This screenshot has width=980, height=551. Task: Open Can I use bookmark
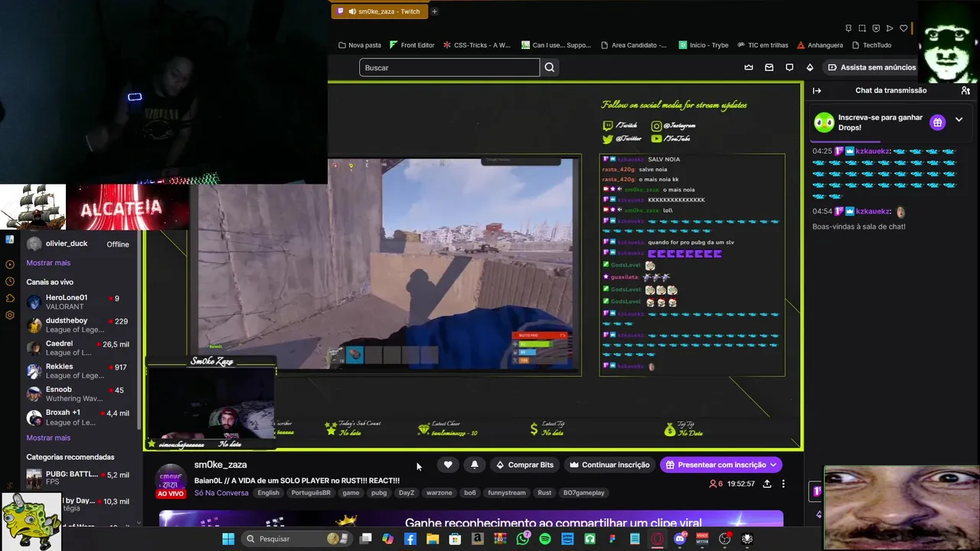pyautogui.click(x=556, y=45)
